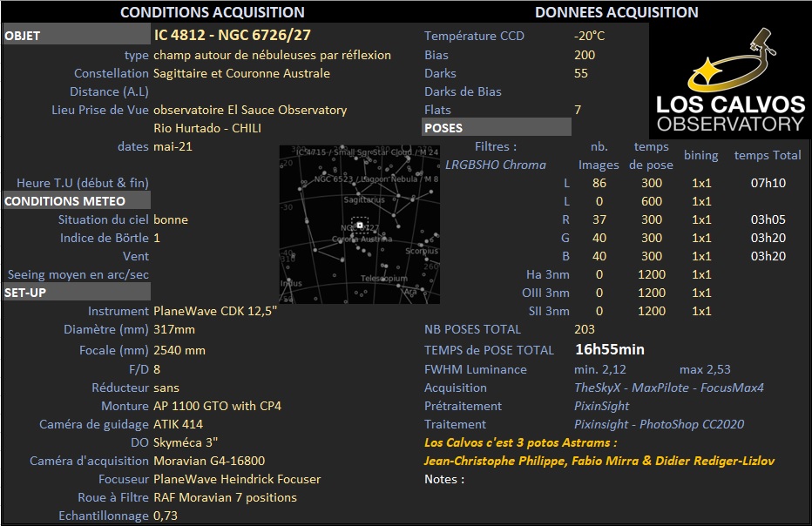
Task: Select the SET-UP section header
Action: 77,293
